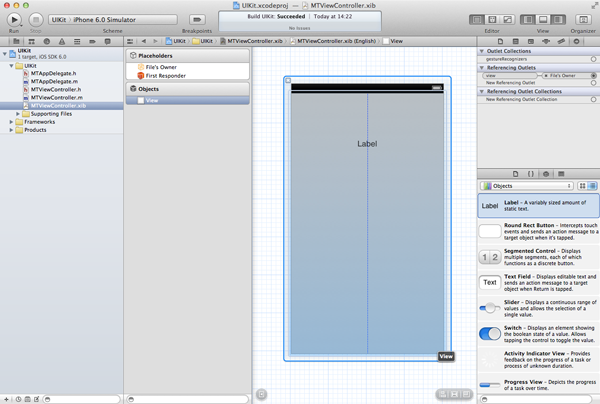The width and height of the screenshot is (600, 404).
Task: Click the Label in the canvas view
Action: coord(367,144)
